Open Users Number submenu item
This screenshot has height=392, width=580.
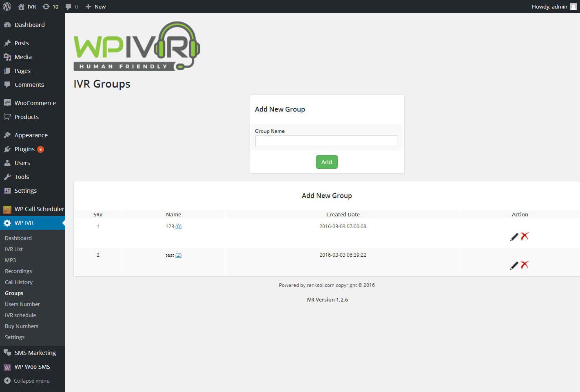(x=22, y=304)
